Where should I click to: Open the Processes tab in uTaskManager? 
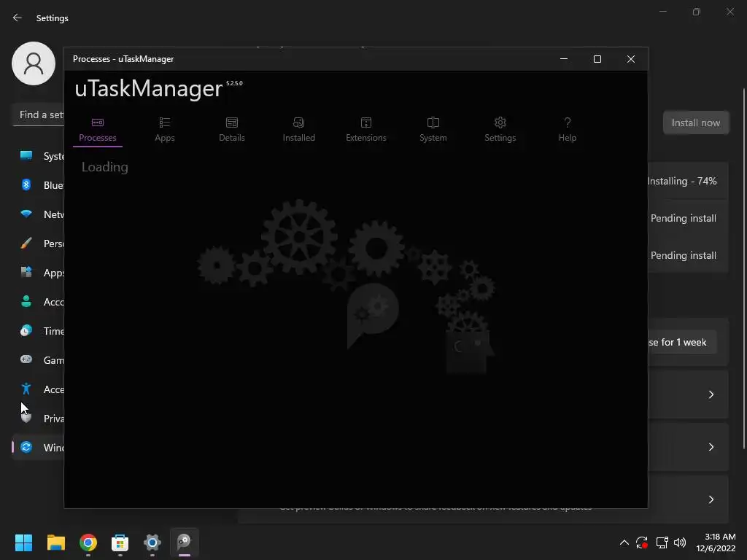click(x=98, y=130)
